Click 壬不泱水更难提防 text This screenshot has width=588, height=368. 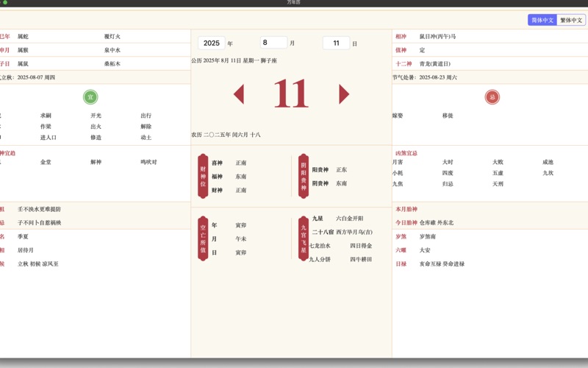pyautogui.click(x=39, y=209)
